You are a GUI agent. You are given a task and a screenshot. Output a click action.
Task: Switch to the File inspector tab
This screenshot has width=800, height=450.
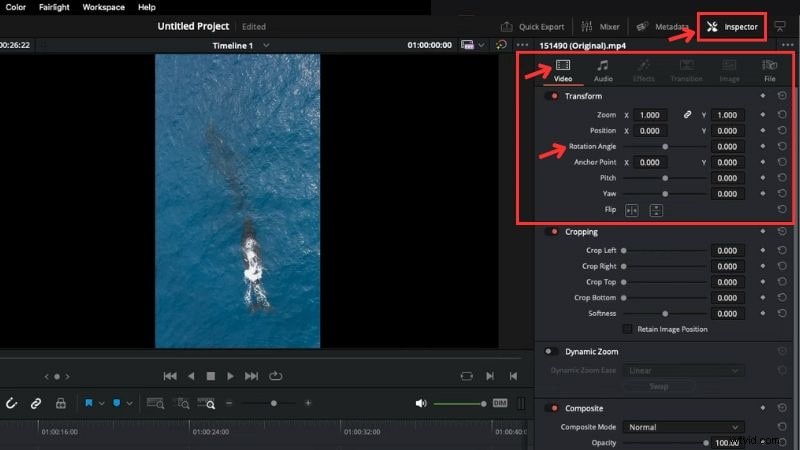click(x=769, y=70)
